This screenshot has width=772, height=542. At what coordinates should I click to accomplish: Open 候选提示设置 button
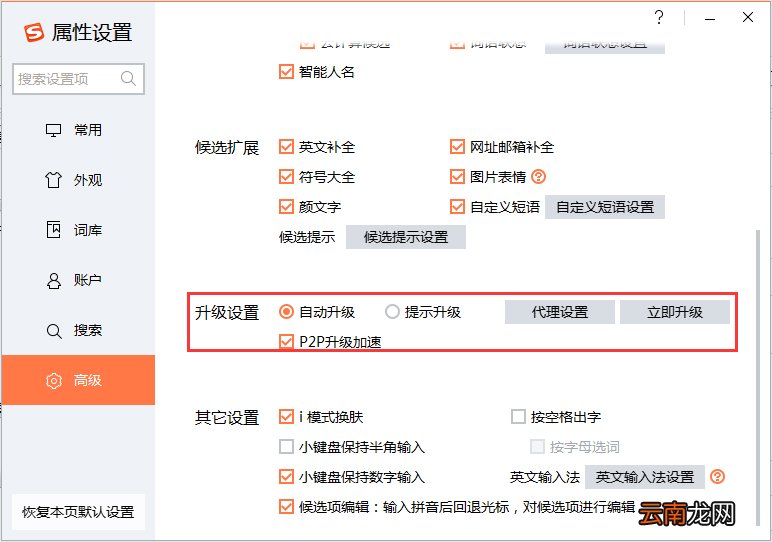406,237
